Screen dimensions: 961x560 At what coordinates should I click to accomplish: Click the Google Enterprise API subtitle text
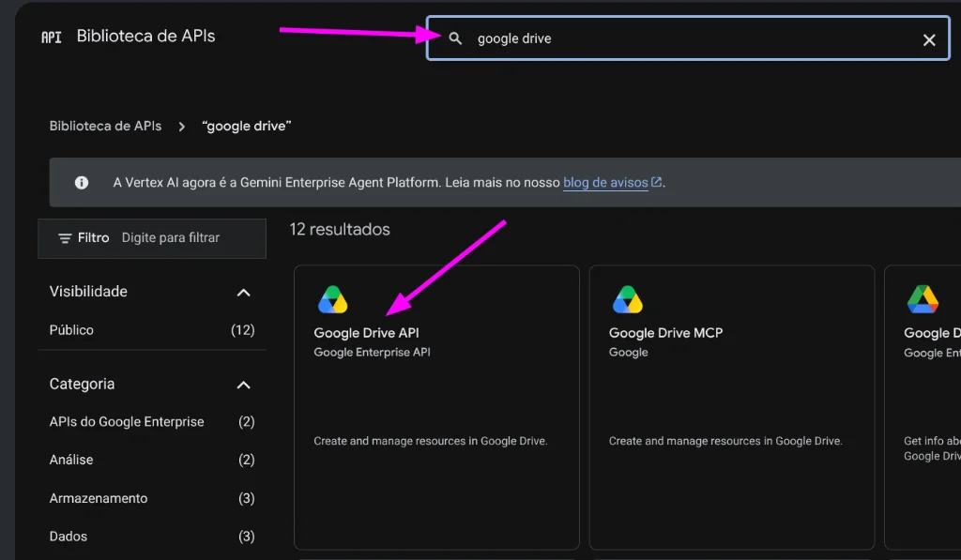coord(372,353)
